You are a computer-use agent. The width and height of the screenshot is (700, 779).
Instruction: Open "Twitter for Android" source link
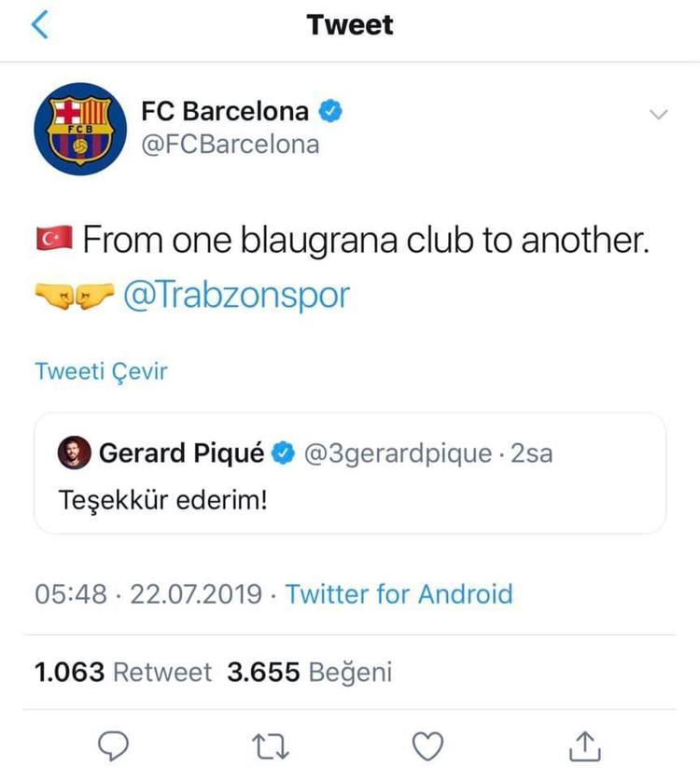399,594
